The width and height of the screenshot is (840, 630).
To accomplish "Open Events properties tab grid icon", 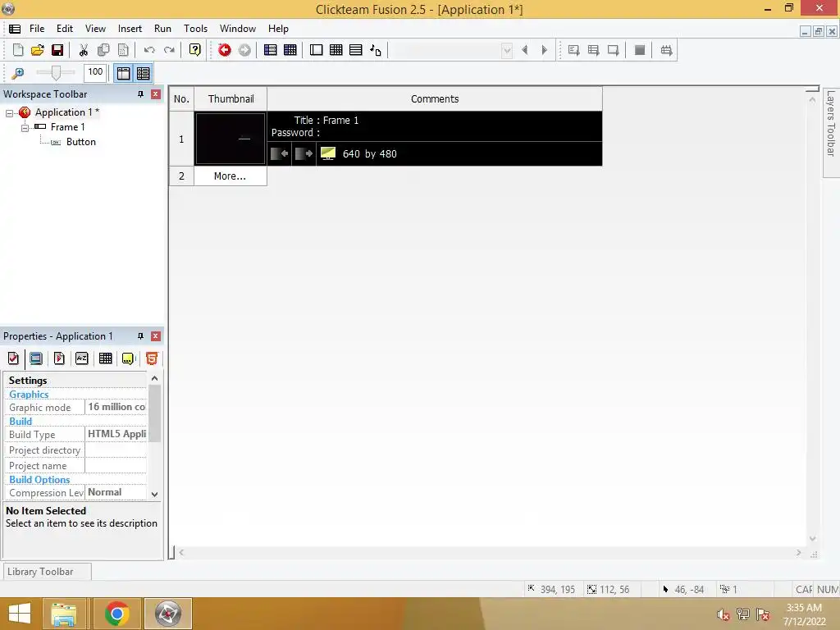I will click(106, 358).
